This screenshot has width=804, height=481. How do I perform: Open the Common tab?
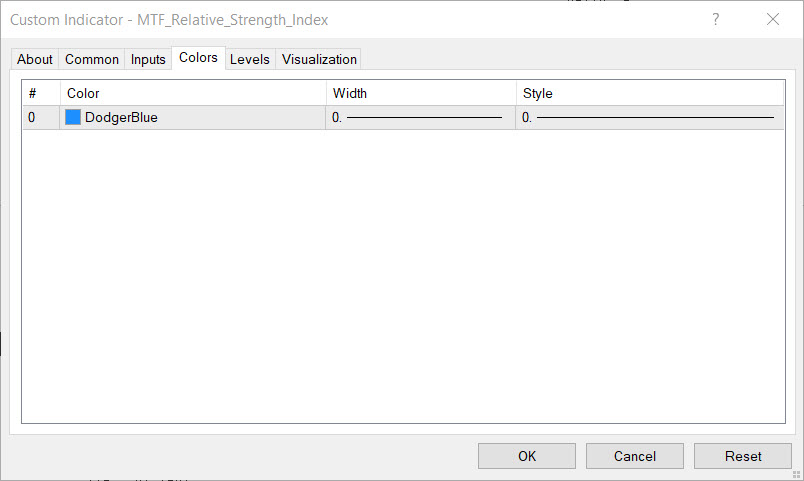point(92,59)
